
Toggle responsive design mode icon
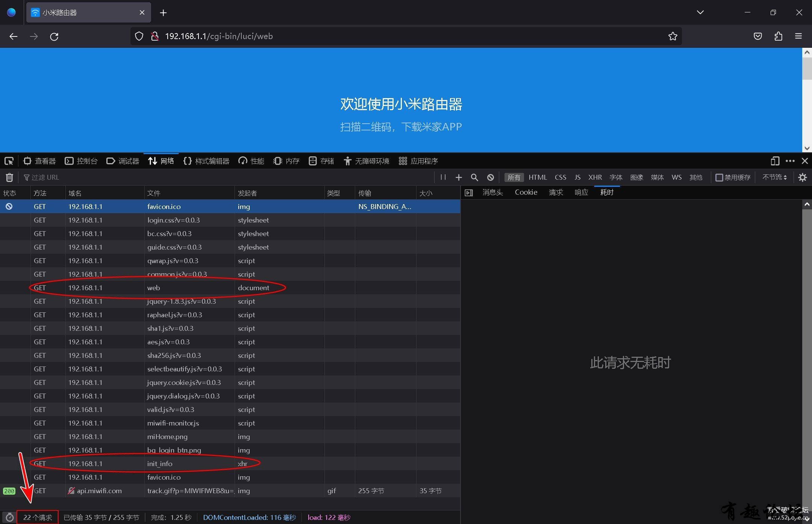[775, 161]
